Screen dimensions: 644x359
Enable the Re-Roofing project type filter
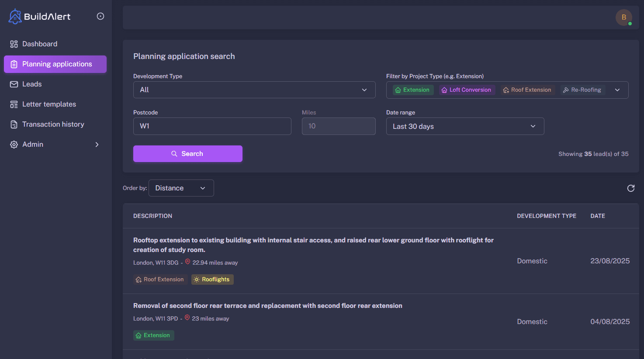pos(582,90)
